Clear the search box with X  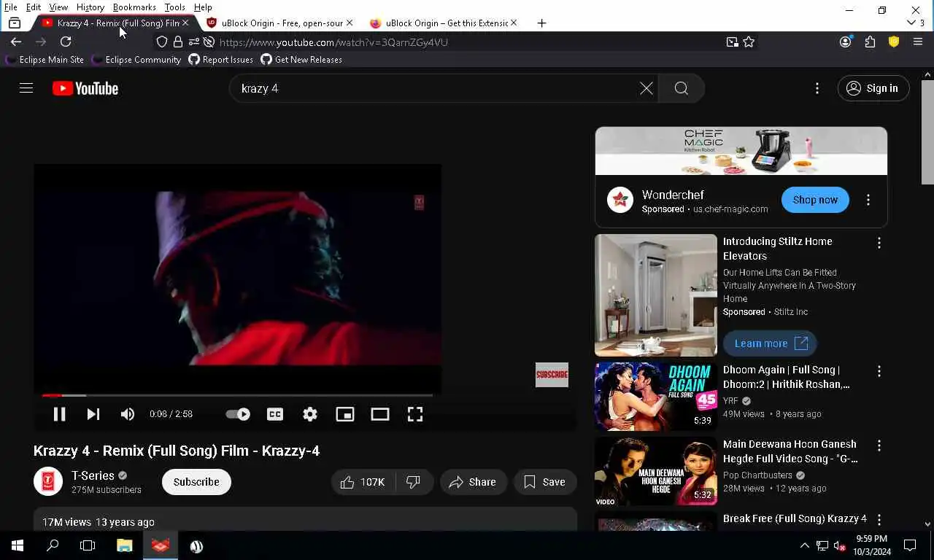[x=646, y=88]
